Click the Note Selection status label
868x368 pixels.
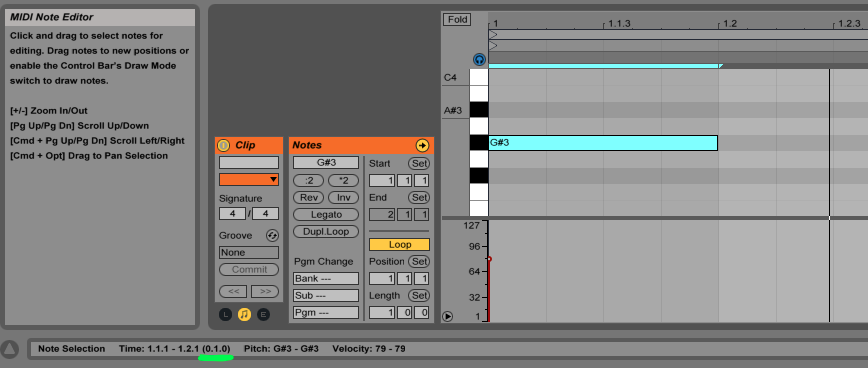tap(71, 349)
